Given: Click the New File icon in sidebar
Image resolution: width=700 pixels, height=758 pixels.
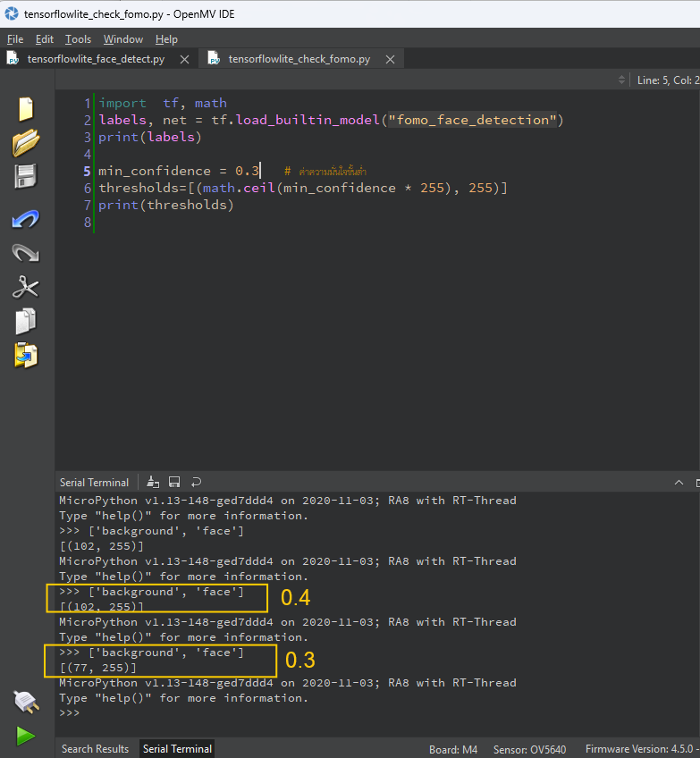Looking at the screenshot, I should [25, 109].
